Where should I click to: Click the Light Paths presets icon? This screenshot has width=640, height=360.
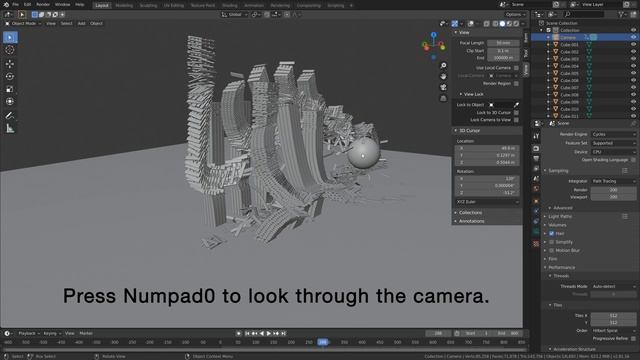[625, 216]
